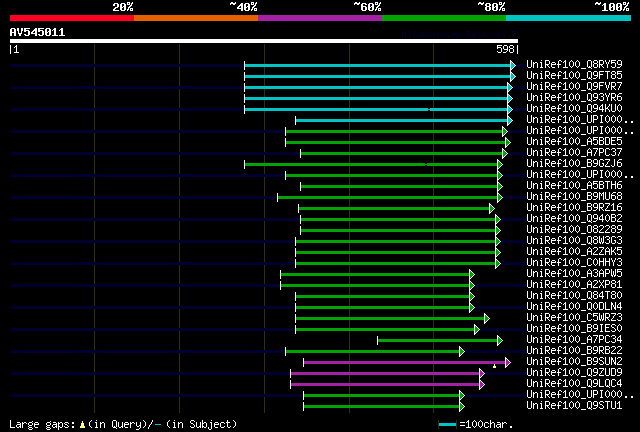
Task: Select the UniRef100_C5WRZ3 label
Action: (574, 318)
